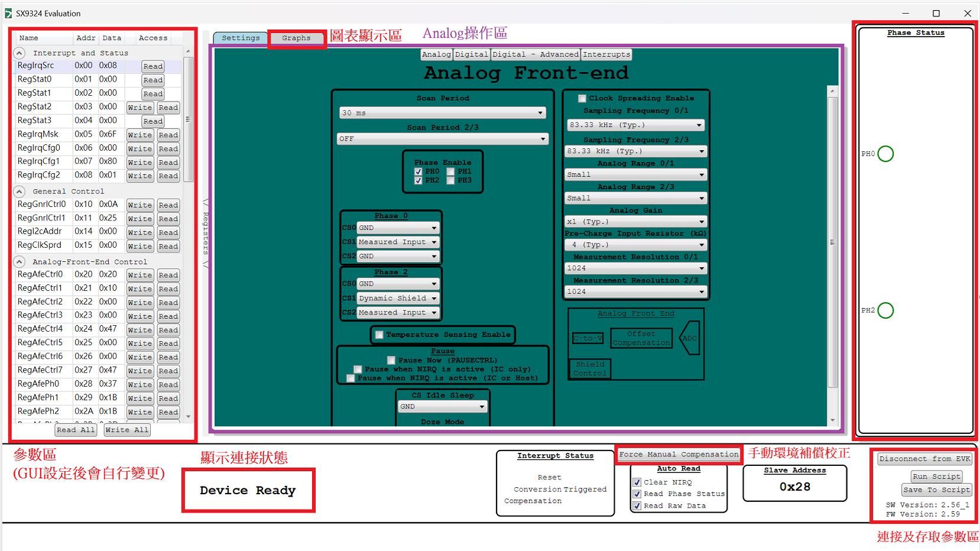Screen dimensions: 980x551
Task: Open the CS Idle Sleep dropdown
Action: point(442,407)
